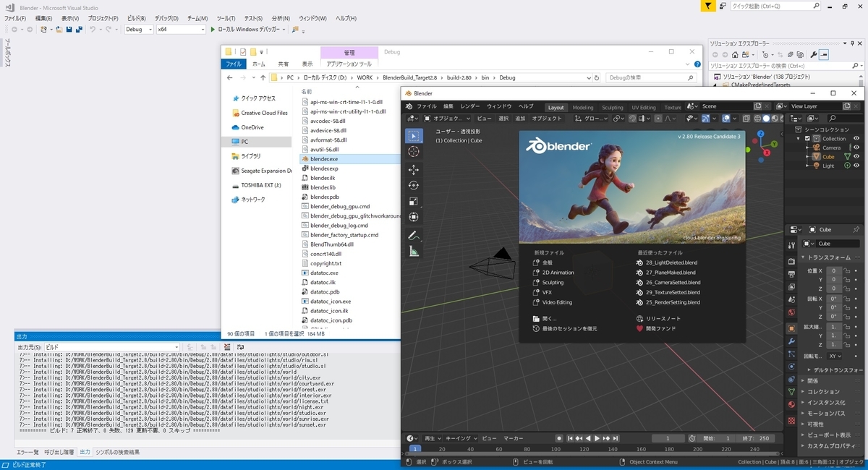Screen dimensions: 868x470
Task: Select the Transform tool in Blender
Action: point(414,217)
